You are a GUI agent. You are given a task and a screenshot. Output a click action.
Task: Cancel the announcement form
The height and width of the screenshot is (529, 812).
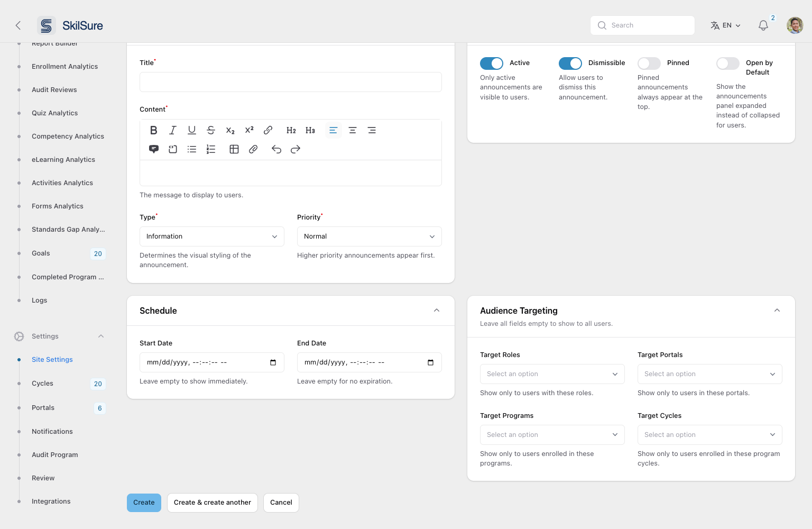pyautogui.click(x=281, y=503)
